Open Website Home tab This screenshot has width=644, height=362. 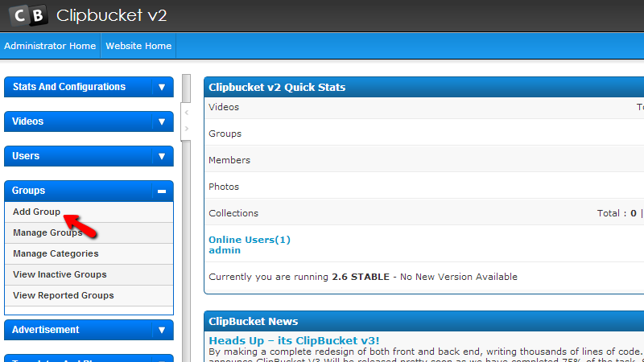click(x=138, y=46)
